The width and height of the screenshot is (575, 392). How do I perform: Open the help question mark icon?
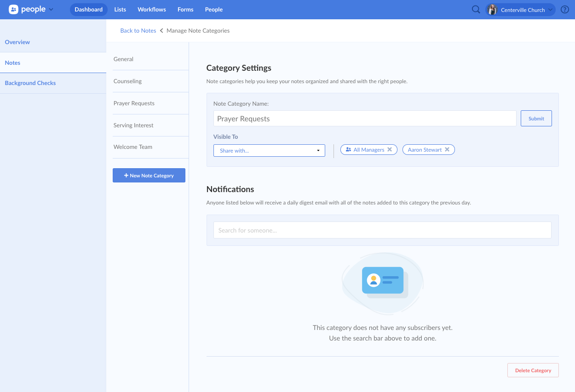tap(565, 10)
